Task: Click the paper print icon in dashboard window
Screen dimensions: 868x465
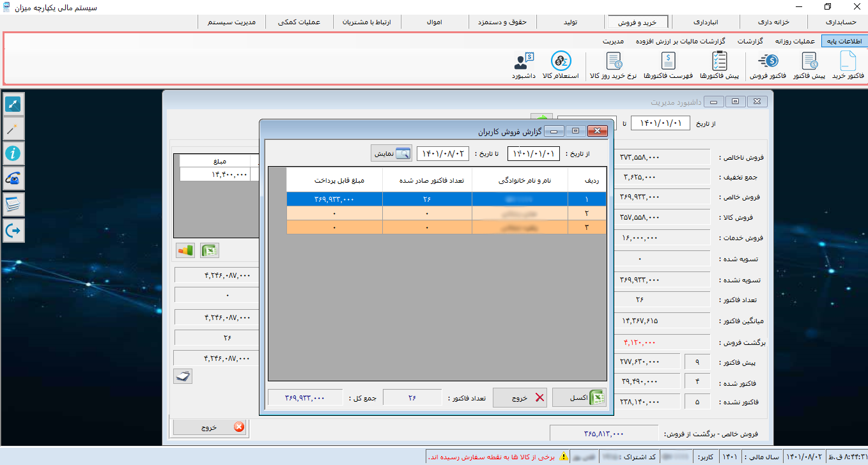Action: (x=183, y=376)
